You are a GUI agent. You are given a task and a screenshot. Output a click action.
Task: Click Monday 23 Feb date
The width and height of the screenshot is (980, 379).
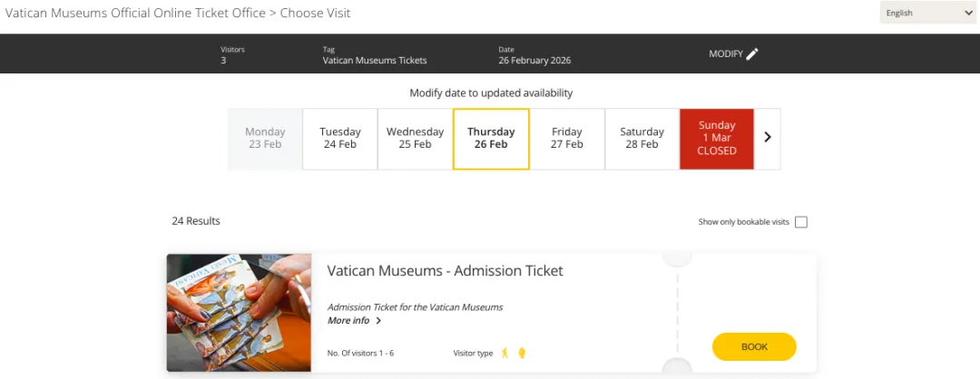point(265,138)
